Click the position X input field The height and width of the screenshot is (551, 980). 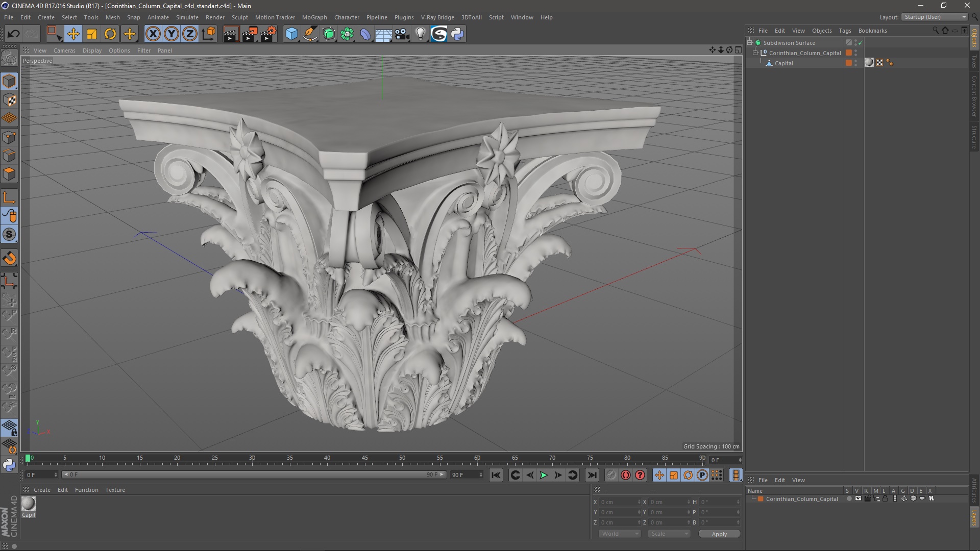coord(619,502)
